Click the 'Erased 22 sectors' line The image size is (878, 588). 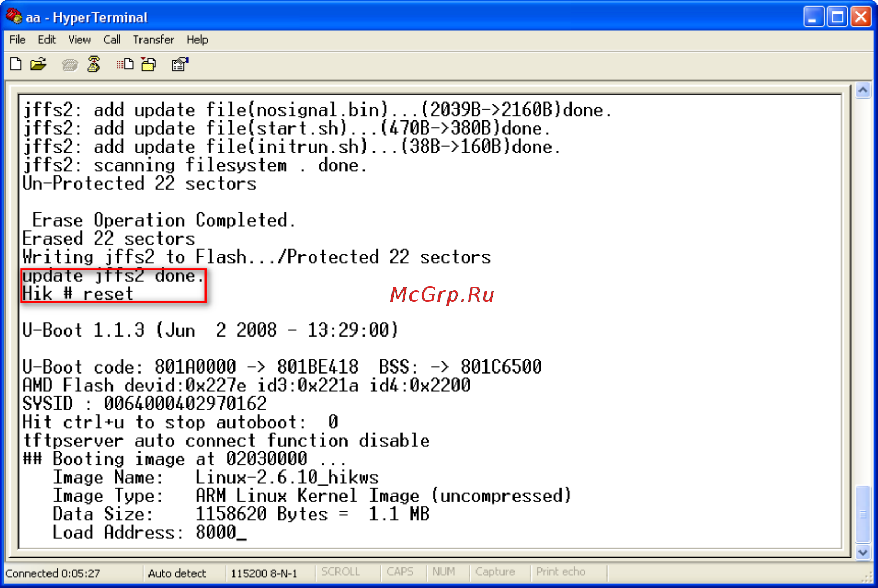tap(109, 238)
